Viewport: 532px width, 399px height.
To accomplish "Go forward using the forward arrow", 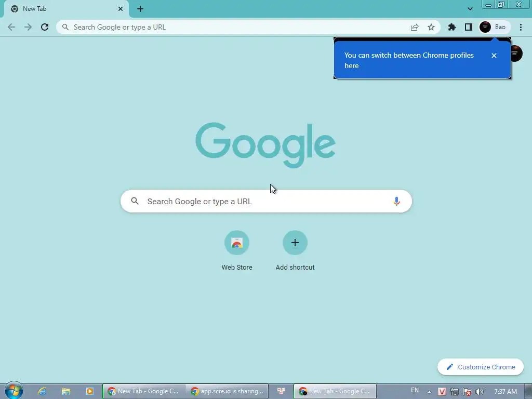I will tap(28, 27).
